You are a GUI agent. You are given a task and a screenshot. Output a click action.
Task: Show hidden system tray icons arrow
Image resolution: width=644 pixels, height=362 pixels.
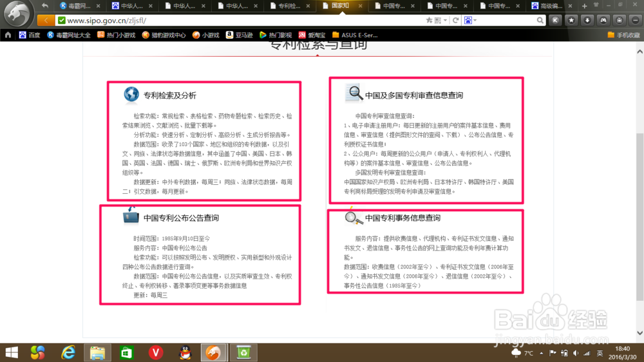pyautogui.click(x=542, y=353)
